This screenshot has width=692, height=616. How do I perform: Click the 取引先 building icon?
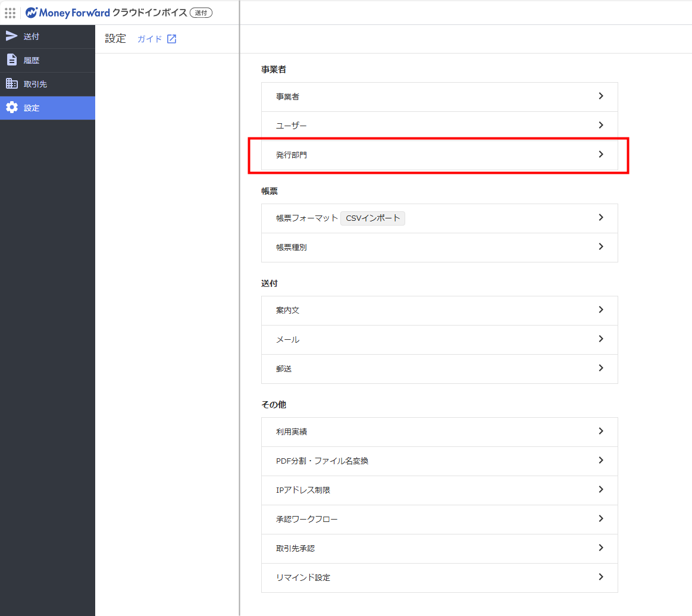(x=12, y=84)
